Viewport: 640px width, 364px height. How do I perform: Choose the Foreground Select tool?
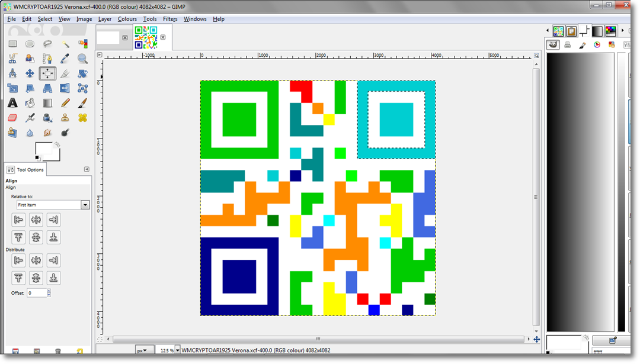[30, 59]
